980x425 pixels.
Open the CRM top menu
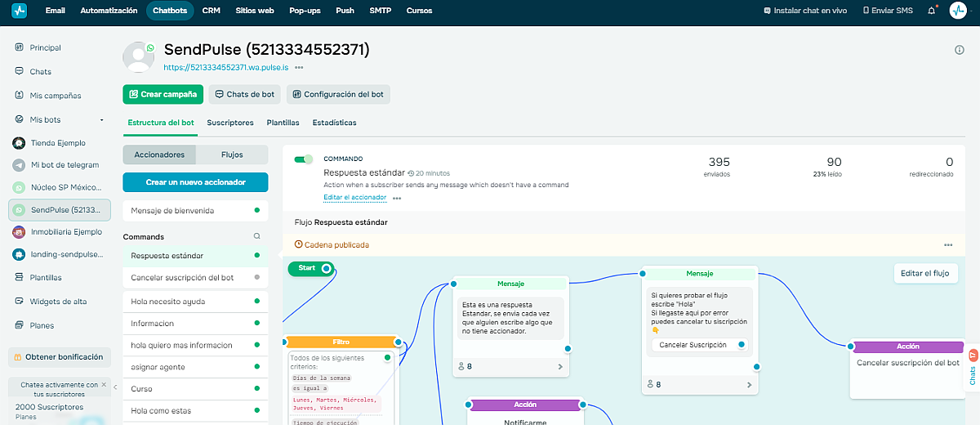tap(211, 11)
